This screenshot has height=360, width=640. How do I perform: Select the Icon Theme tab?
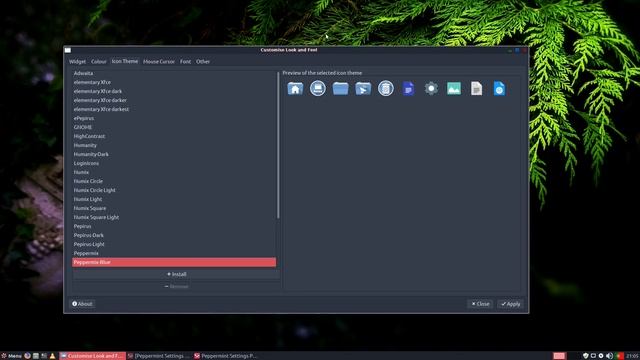(124, 61)
